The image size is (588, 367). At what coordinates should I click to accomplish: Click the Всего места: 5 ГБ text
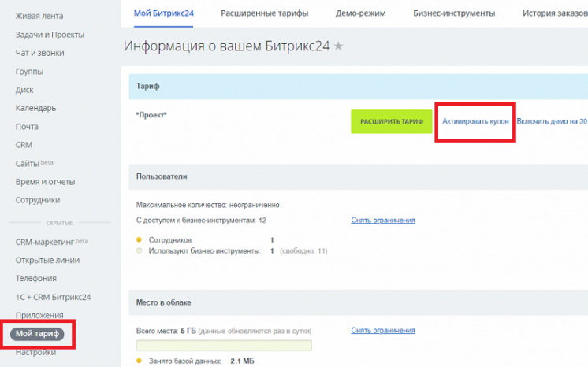click(166, 331)
